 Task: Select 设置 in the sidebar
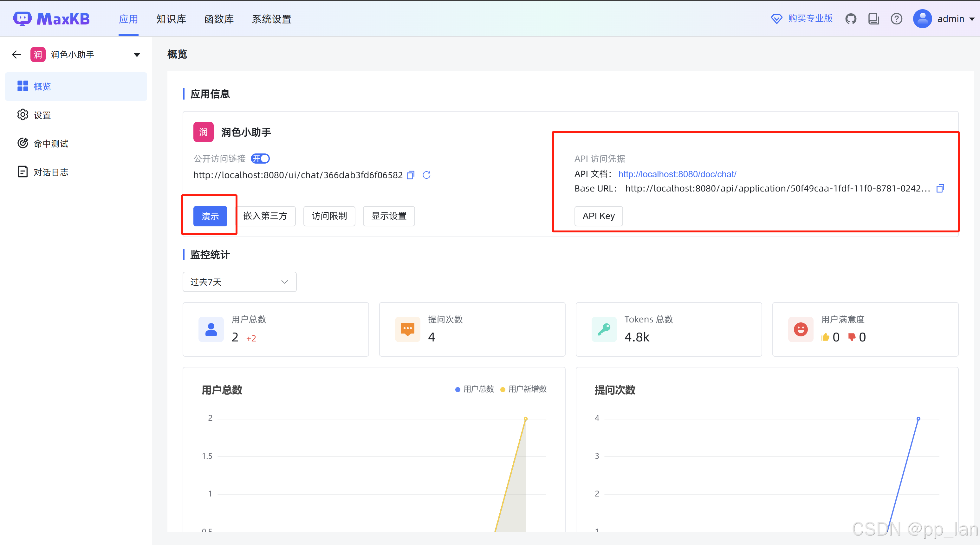point(76,115)
